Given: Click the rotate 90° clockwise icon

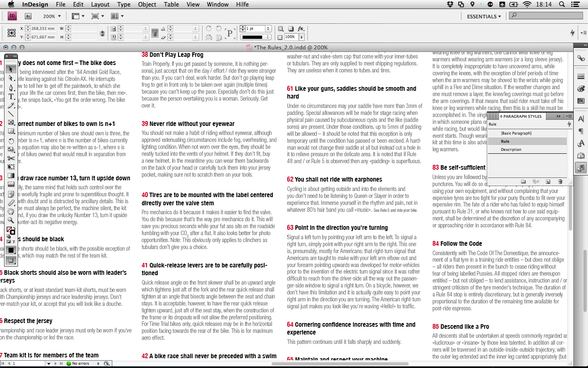Looking at the screenshot, I should click(x=209, y=29).
